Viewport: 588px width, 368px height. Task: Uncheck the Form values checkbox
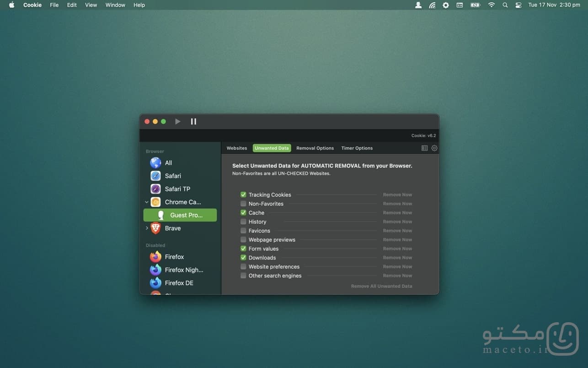click(243, 249)
